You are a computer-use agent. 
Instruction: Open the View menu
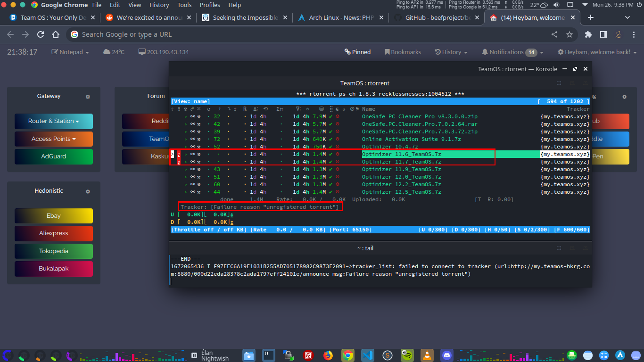coord(135,5)
